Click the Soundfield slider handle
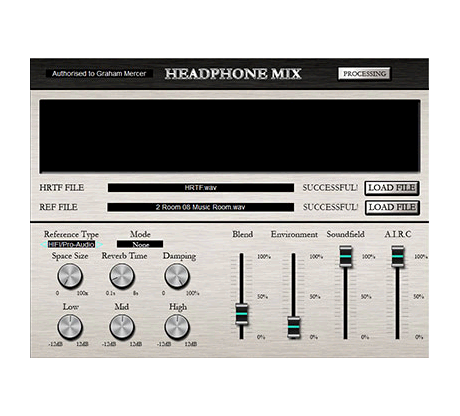 pos(346,256)
